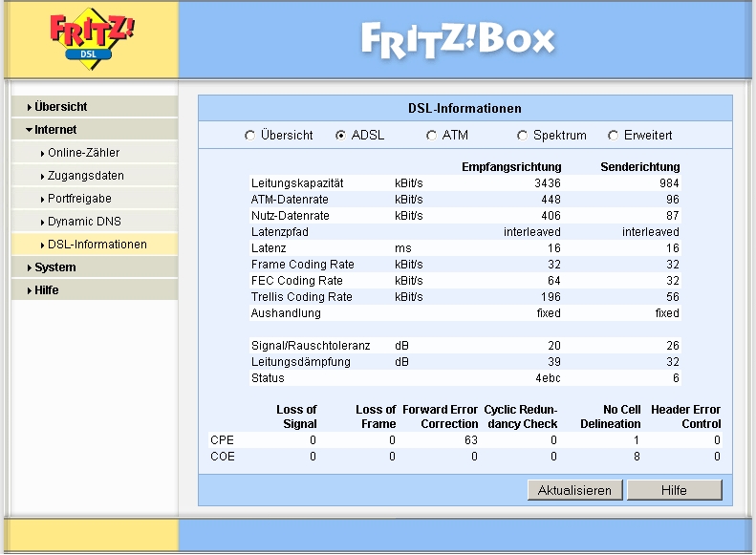Click the Senderichtung column header
756x555 pixels.
click(639, 167)
